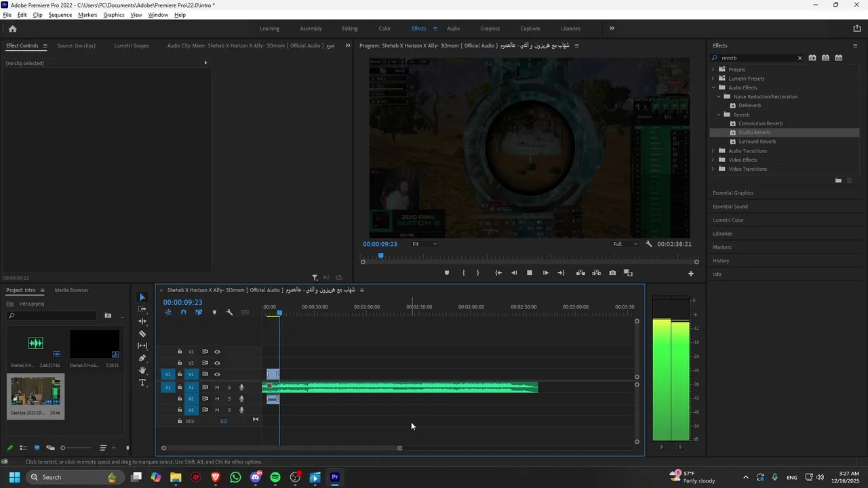Viewport: 868px width, 488px height.
Task: Export frame with camera icon
Action: (x=612, y=273)
